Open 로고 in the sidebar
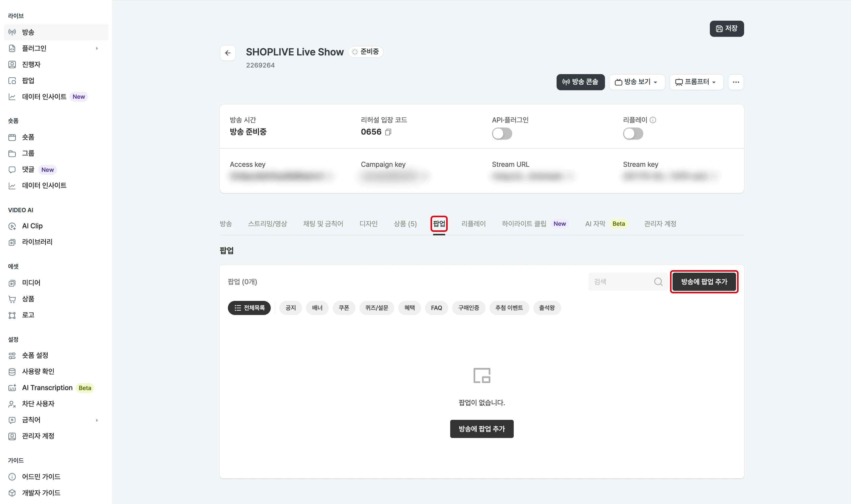This screenshot has height=504, width=851. 56,315
